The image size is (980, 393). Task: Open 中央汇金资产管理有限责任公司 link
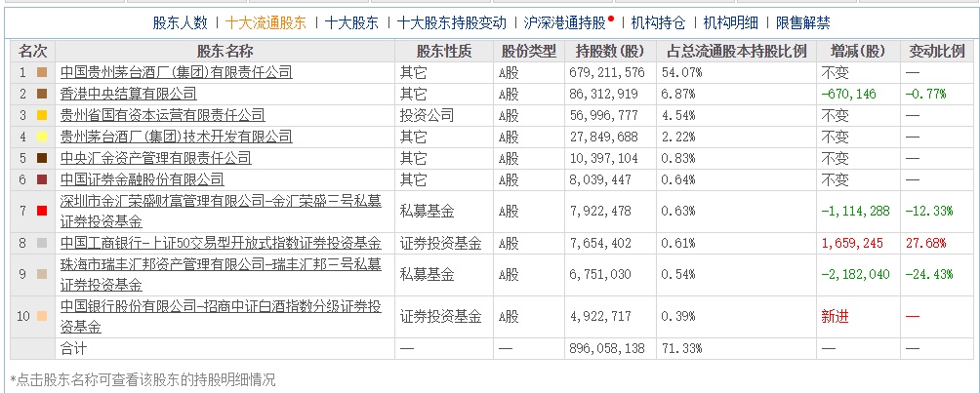click(155, 158)
